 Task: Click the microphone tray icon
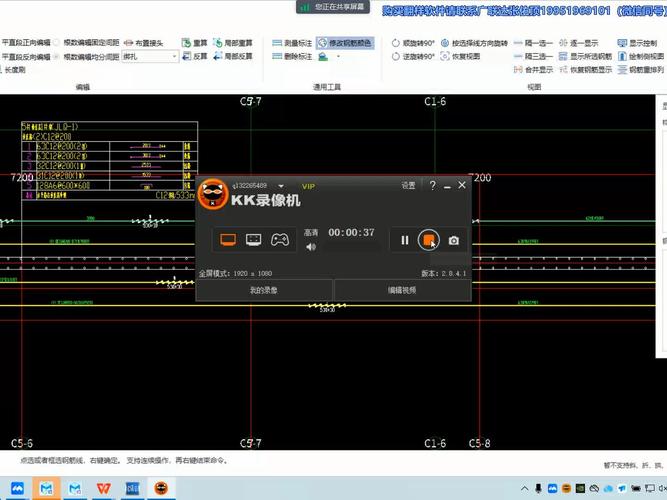[538, 488]
